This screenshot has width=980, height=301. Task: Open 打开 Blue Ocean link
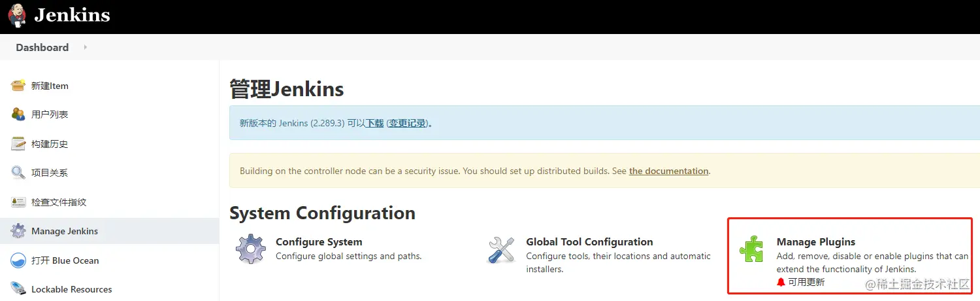(x=65, y=260)
